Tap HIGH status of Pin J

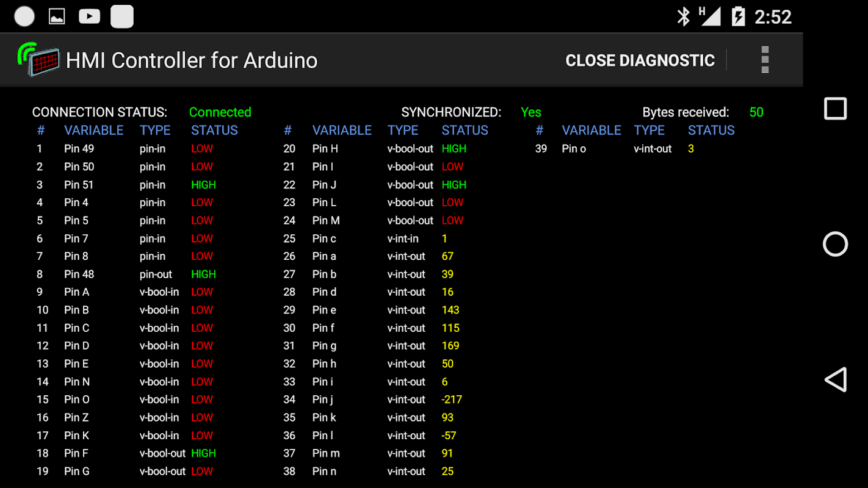pyautogui.click(x=454, y=185)
